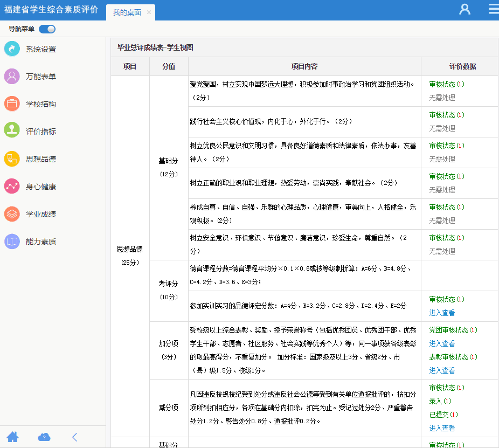Click the 福建省学生综合素质评价 title
499x448 pixels.
coord(51,9)
